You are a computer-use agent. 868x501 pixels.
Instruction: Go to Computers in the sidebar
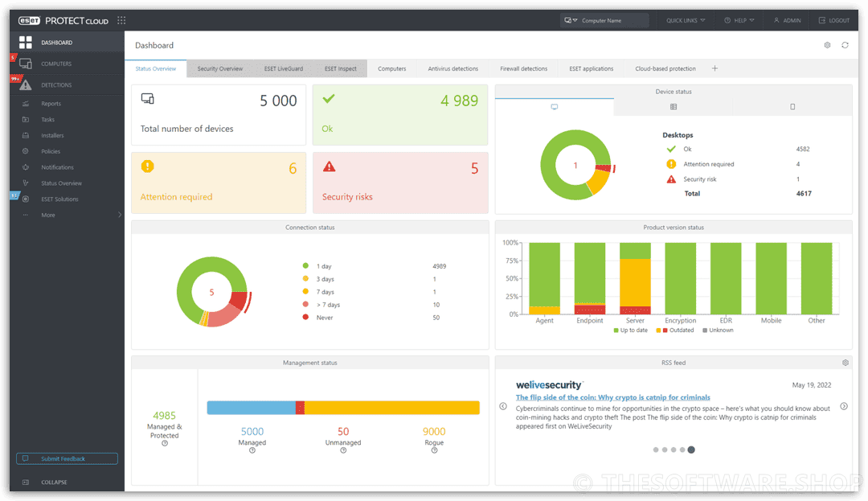point(67,64)
